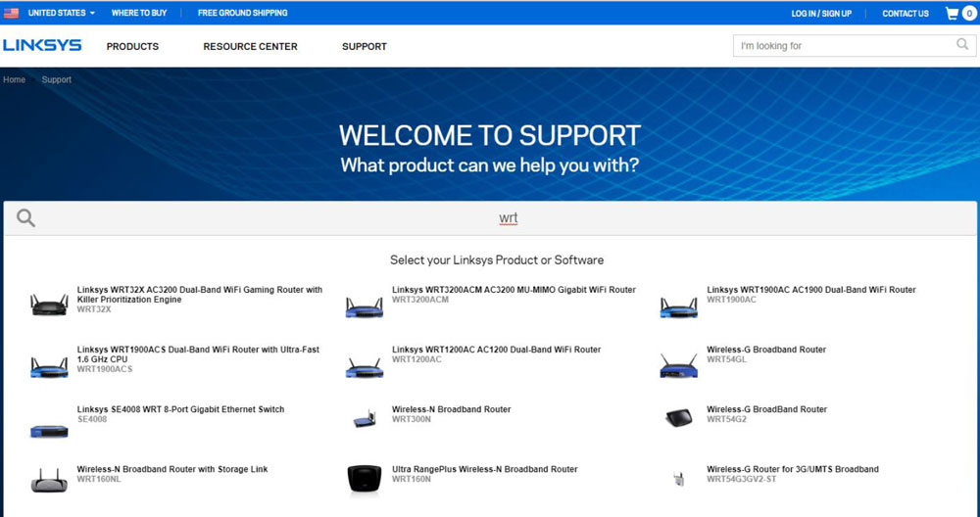Open the Resource Center menu
This screenshot has height=517, width=980.
pos(250,46)
